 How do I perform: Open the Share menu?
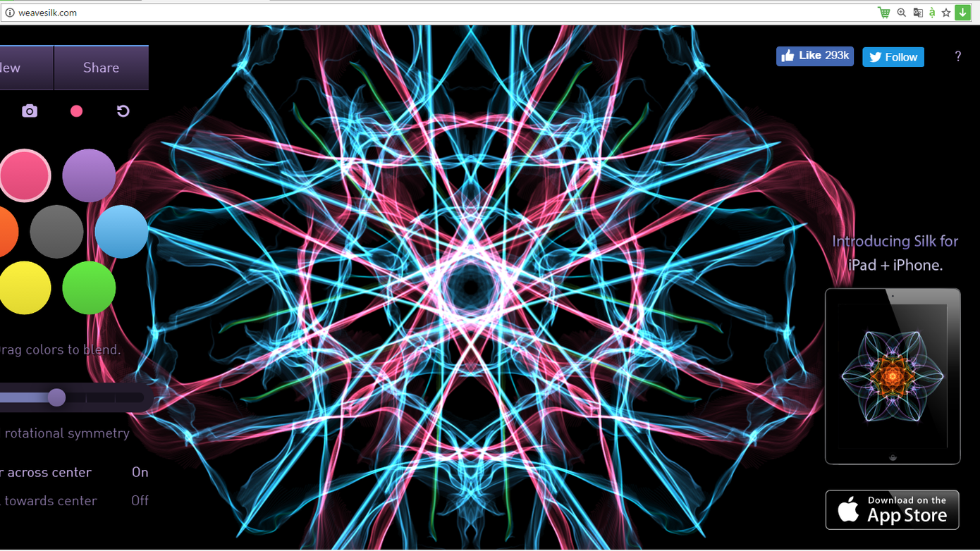101,68
